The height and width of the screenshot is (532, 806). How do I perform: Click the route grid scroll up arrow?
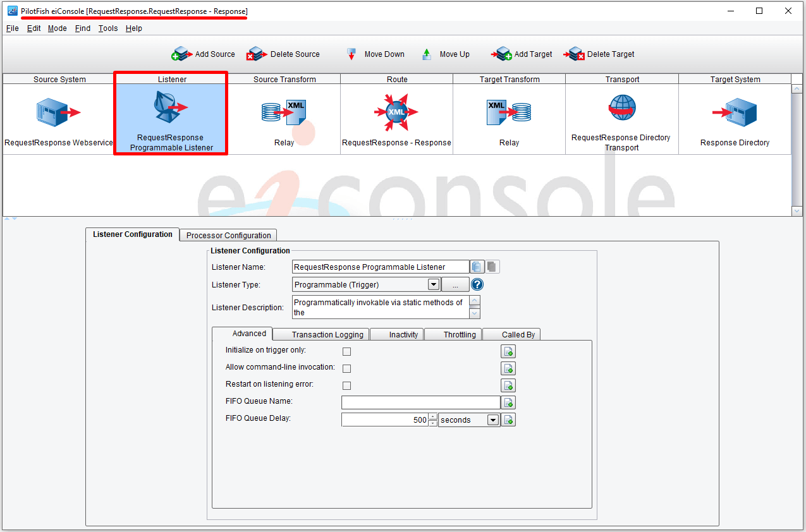click(797, 89)
